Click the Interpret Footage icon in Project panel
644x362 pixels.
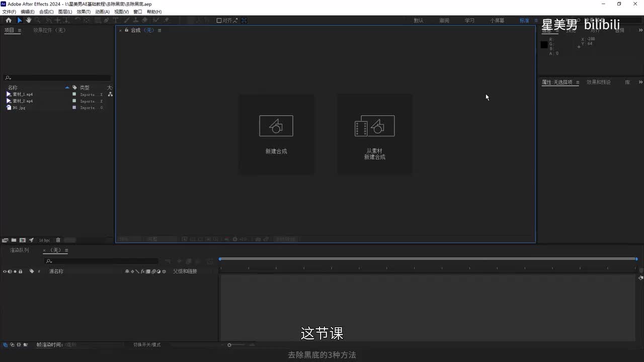(x=5, y=240)
